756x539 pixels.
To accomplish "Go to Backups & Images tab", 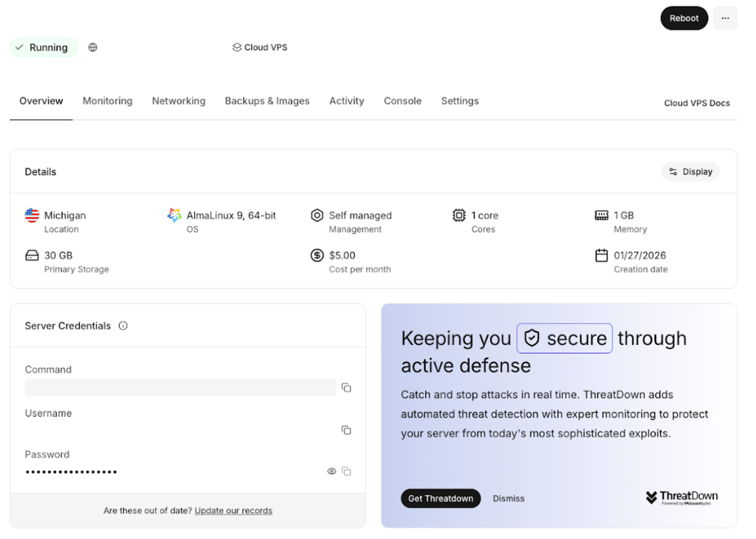I will (x=267, y=100).
